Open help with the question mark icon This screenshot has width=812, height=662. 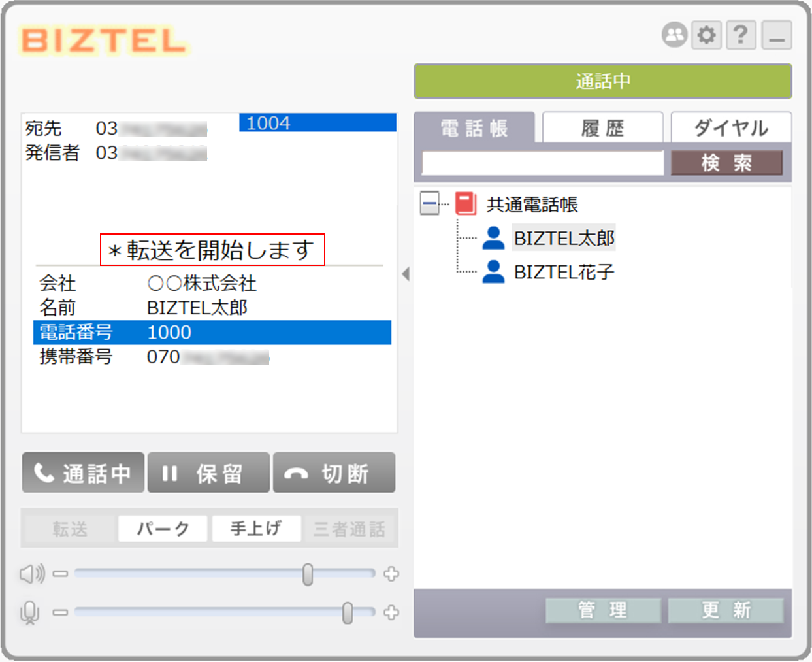pos(740,35)
